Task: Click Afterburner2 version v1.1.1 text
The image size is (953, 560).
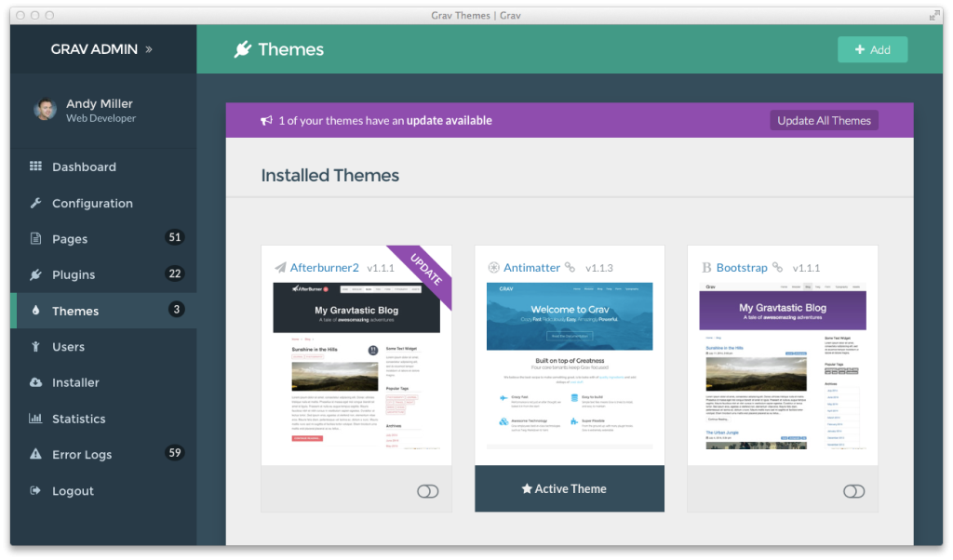Action: [x=381, y=268]
